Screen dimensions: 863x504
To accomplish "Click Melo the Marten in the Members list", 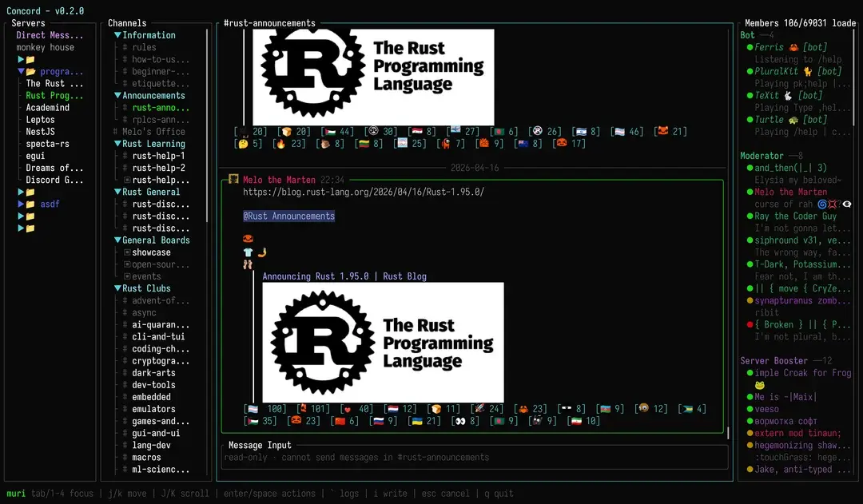I will (x=790, y=192).
